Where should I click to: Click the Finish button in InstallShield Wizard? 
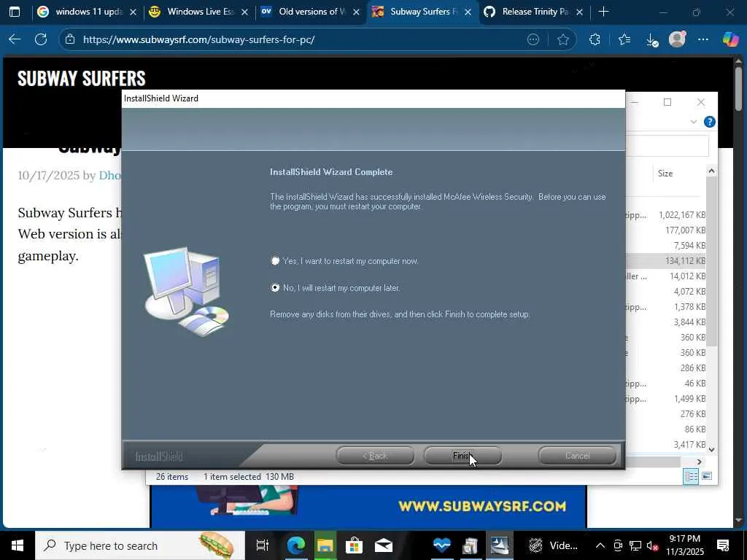point(462,456)
